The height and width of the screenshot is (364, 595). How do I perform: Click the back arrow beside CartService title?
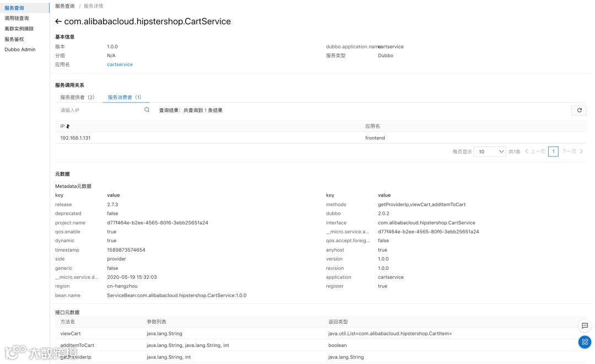coord(58,21)
